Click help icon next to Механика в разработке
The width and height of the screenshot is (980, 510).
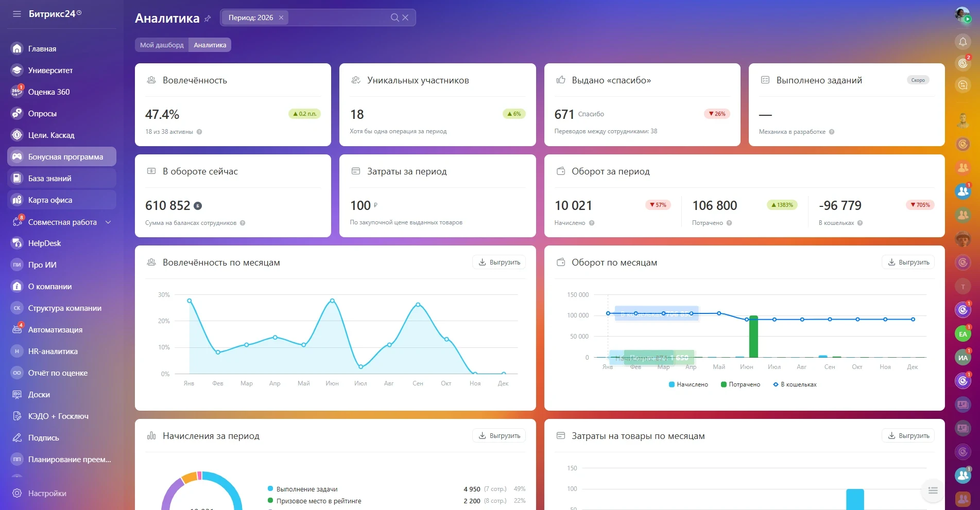pyautogui.click(x=832, y=132)
